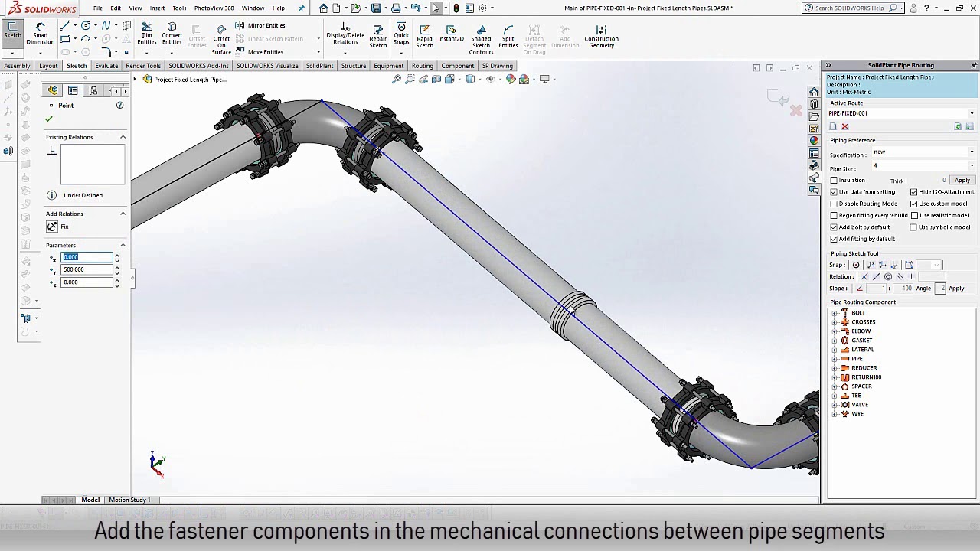Open the PhotoView 360 menu
The width and height of the screenshot is (980, 551).
(214, 8)
